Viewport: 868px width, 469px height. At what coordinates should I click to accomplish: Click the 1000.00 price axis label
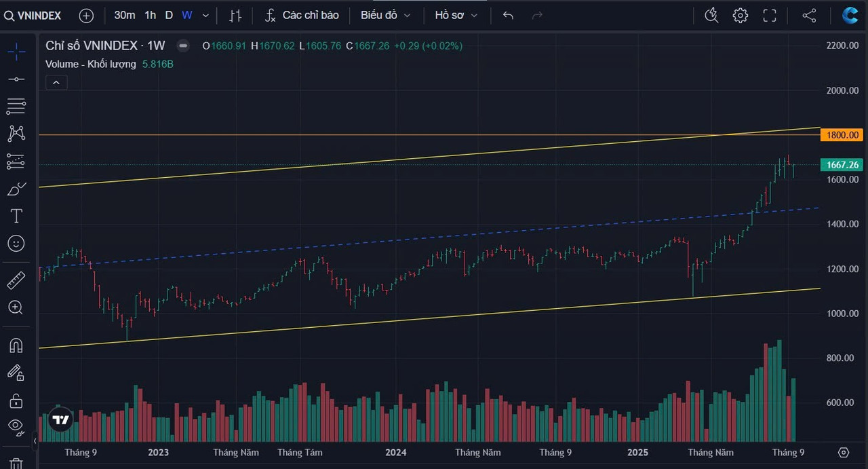[x=842, y=314]
